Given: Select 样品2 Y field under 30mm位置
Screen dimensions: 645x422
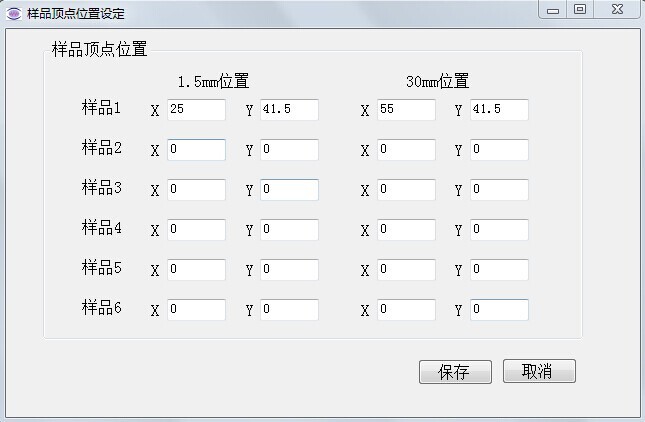Looking at the screenshot, I should [499, 150].
